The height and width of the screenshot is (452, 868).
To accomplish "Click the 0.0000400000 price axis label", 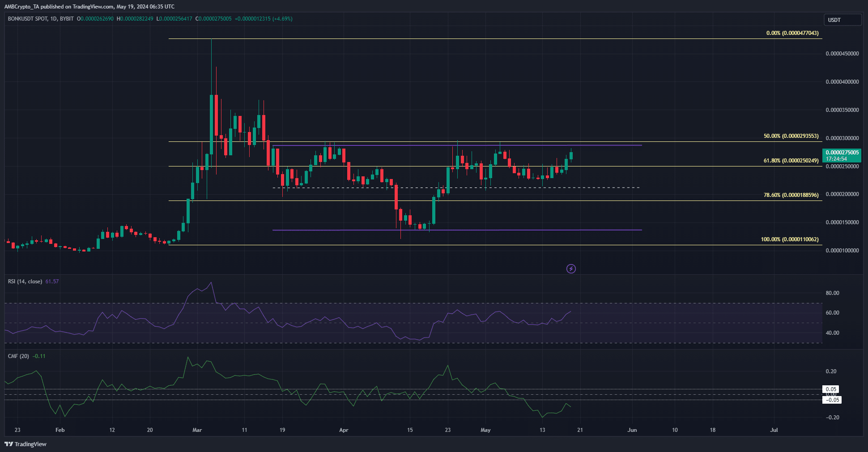I will pos(842,82).
